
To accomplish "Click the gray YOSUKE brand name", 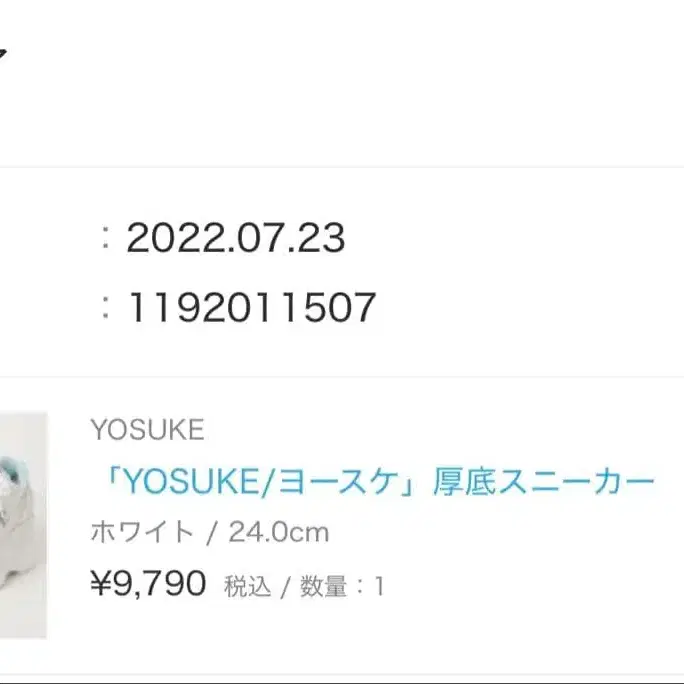I will point(147,430).
